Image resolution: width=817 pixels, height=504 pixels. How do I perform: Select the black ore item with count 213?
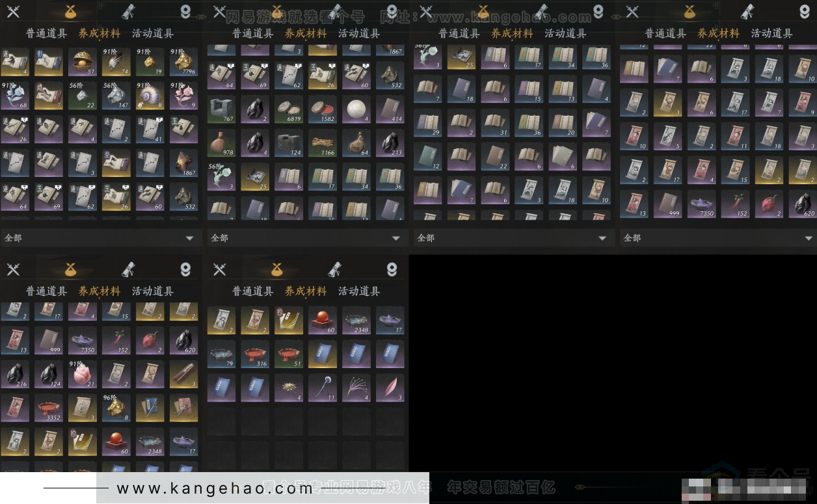pyautogui.click(x=390, y=144)
